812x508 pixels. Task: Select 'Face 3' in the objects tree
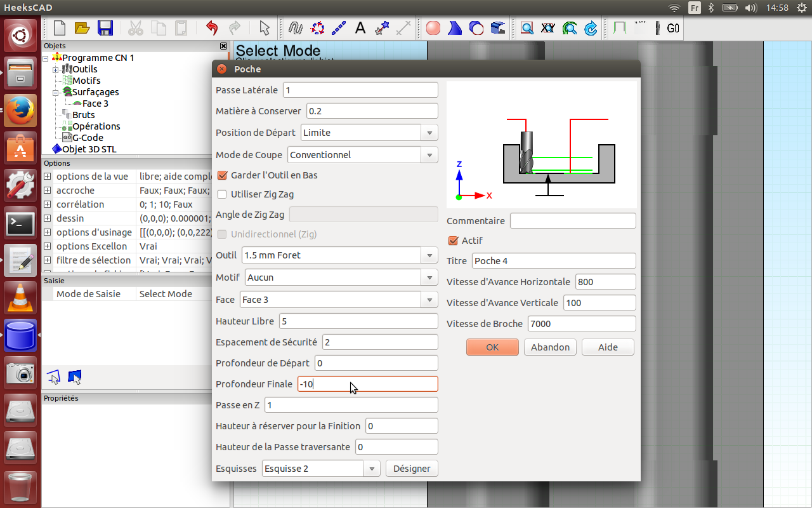[x=95, y=104]
